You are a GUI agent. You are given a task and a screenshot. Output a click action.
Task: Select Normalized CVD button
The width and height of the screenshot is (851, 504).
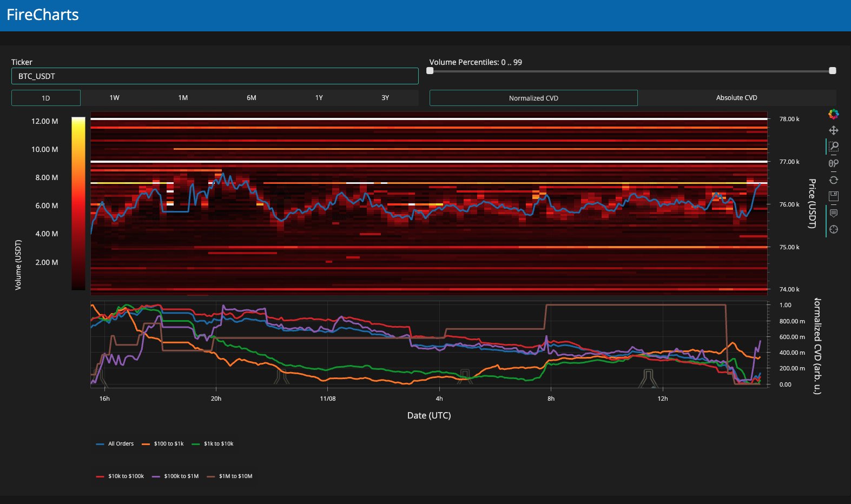[533, 98]
